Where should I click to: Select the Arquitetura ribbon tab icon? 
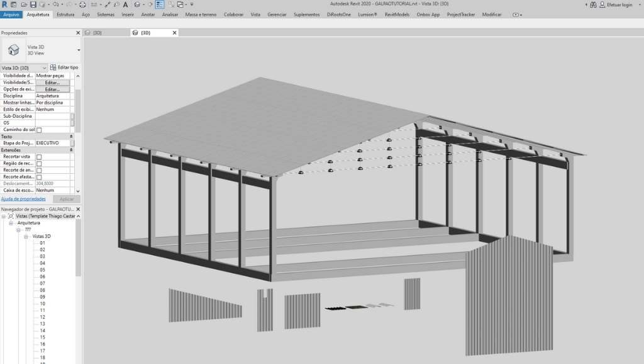[x=38, y=14]
